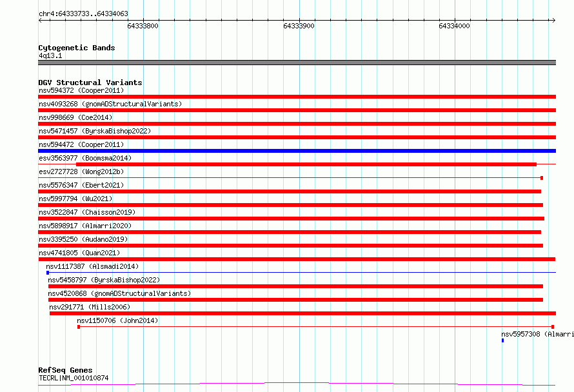Click the chr4:64333733..64334063 position label

point(83,14)
